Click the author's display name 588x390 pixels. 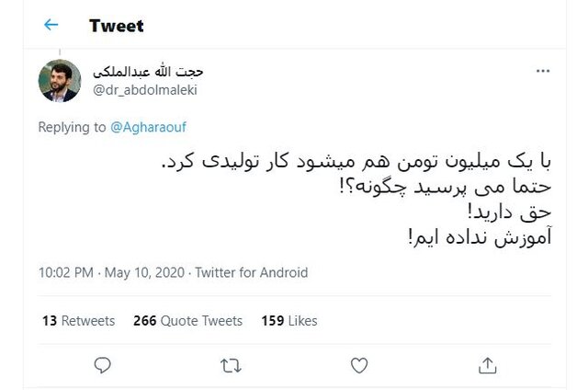click(148, 72)
